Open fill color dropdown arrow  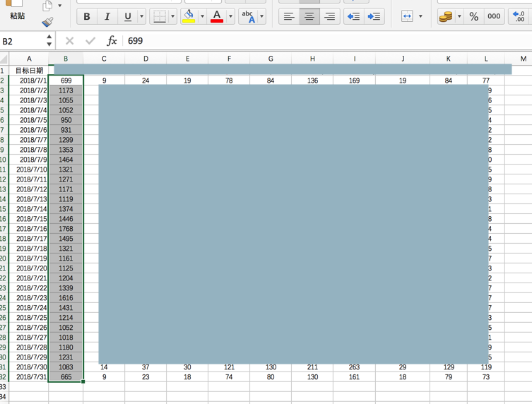(203, 16)
